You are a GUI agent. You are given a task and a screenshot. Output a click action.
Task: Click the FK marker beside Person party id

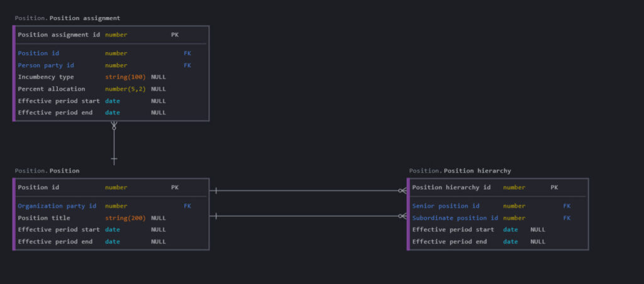pyautogui.click(x=187, y=65)
